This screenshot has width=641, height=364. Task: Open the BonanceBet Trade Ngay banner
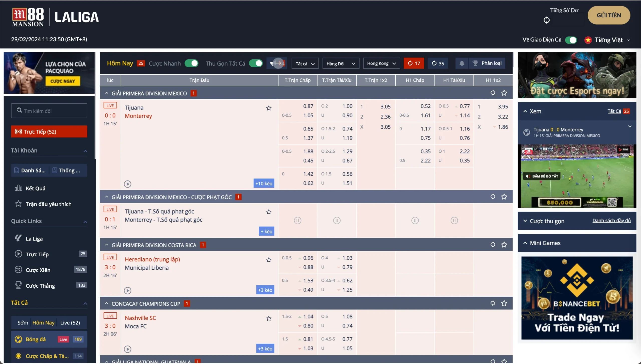[x=577, y=298]
